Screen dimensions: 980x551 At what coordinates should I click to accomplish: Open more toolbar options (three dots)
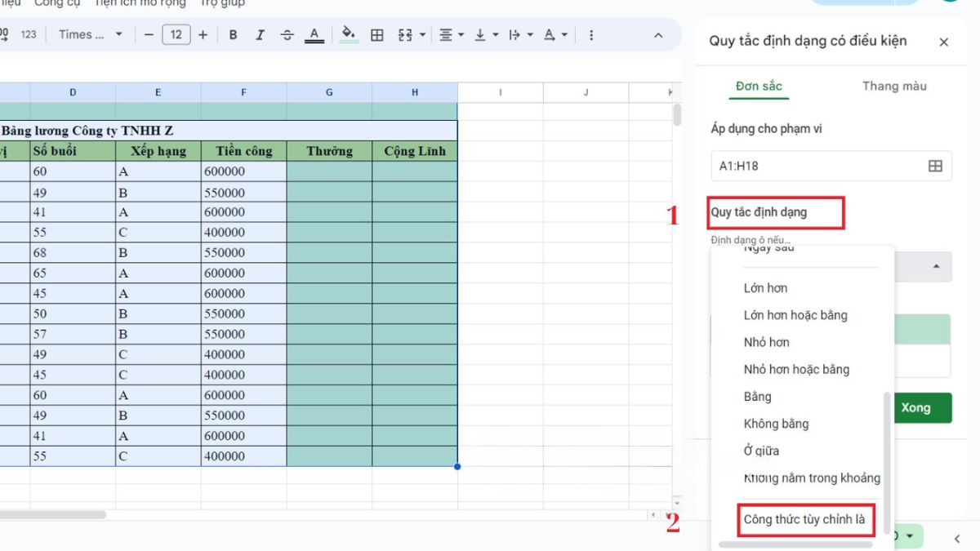coord(591,35)
